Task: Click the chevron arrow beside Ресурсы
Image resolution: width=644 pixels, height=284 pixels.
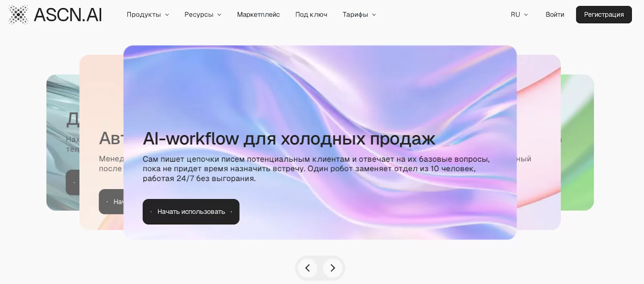Action: 220,15
